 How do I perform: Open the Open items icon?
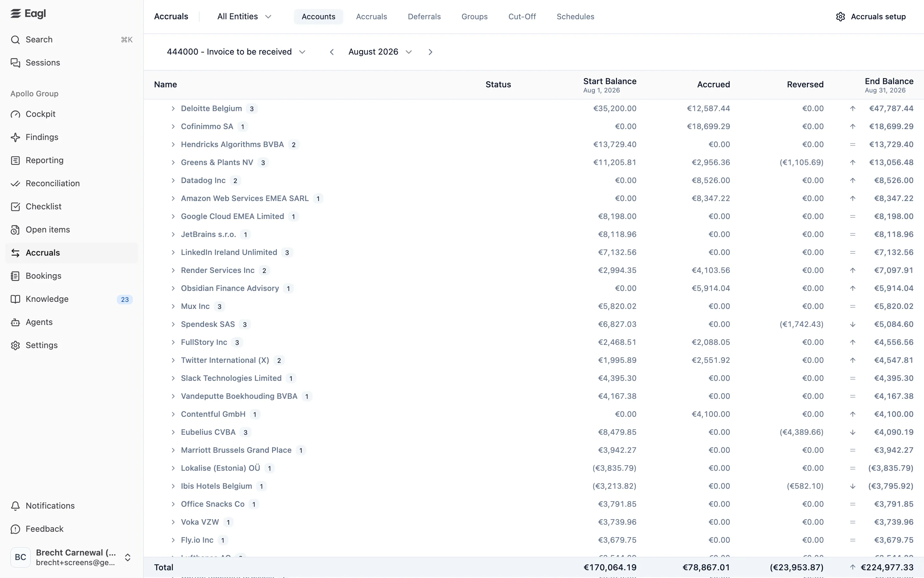(15, 230)
